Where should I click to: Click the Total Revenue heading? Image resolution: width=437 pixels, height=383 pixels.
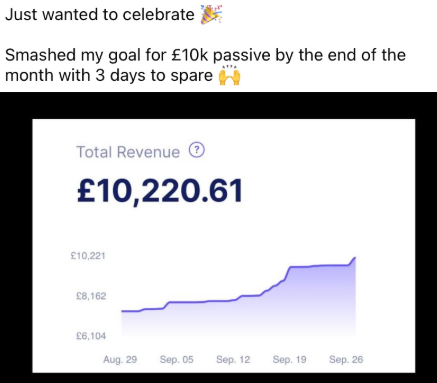coord(128,152)
